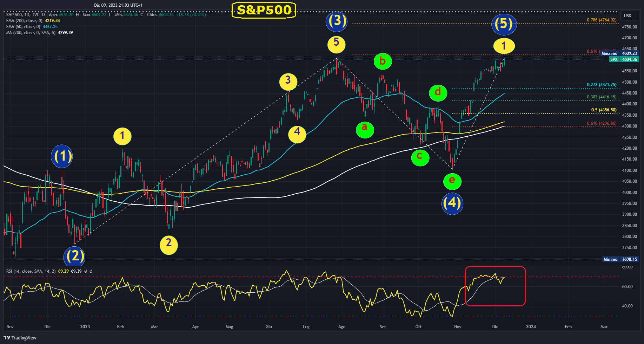
Task: Click the Apr marker on the time axis
Action: [x=195, y=327]
